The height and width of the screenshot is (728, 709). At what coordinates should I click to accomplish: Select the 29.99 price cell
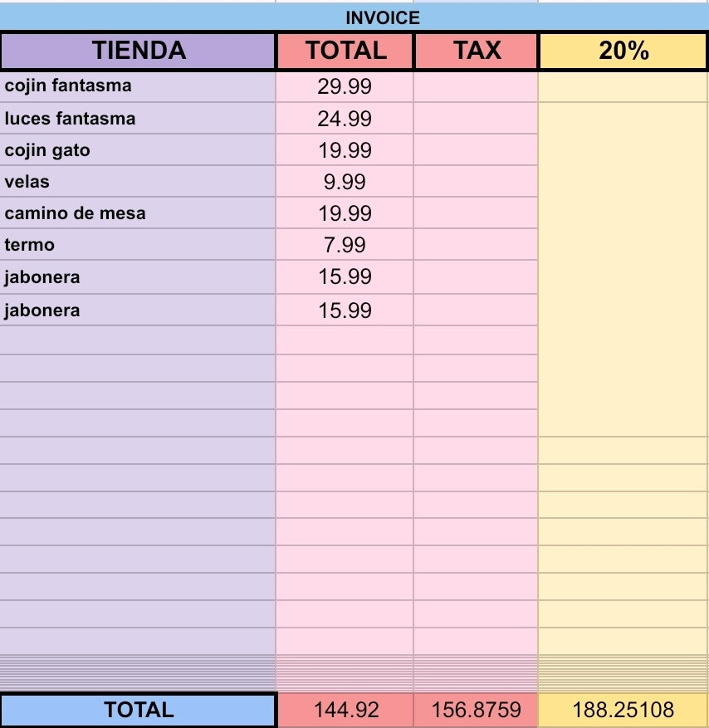pyautogui.click(x=345, y=86)
